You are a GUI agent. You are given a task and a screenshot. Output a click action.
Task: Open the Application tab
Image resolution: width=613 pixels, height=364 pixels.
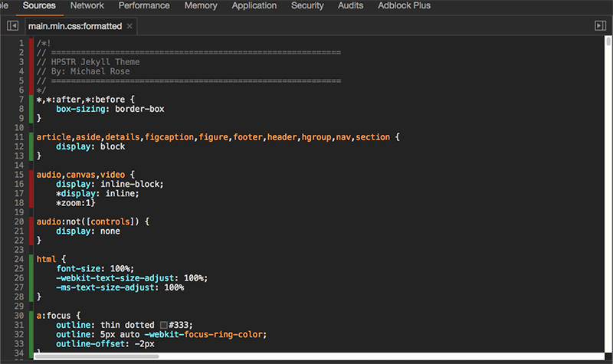pos(254,5)
